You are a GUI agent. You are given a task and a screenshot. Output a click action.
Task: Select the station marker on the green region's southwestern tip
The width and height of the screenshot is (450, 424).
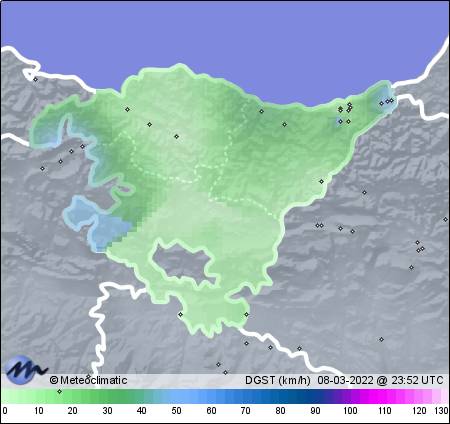(x=180, y=314)
